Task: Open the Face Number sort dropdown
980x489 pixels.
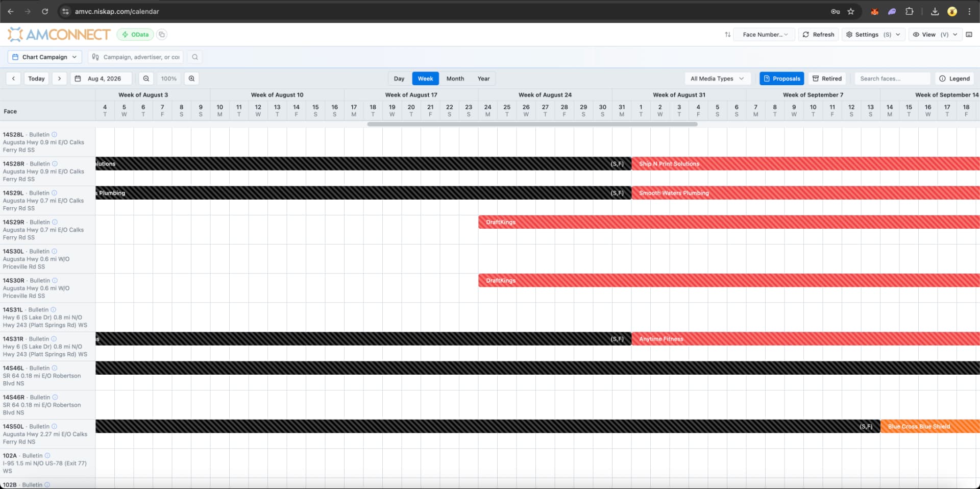Action: click(764, 35)
